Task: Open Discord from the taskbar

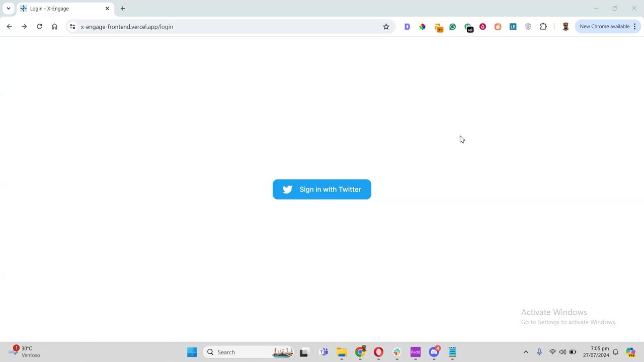Action: [x=434, y=352]
